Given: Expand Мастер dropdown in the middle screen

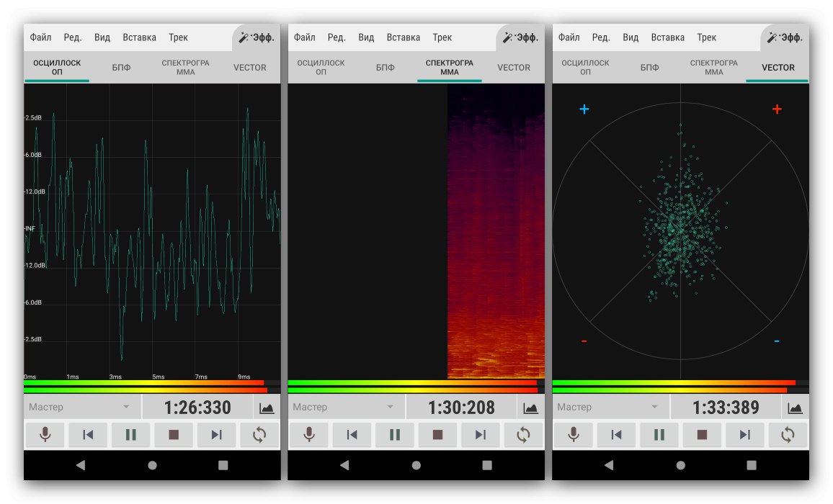Looking at the screenshot, I should coord(347,408).
